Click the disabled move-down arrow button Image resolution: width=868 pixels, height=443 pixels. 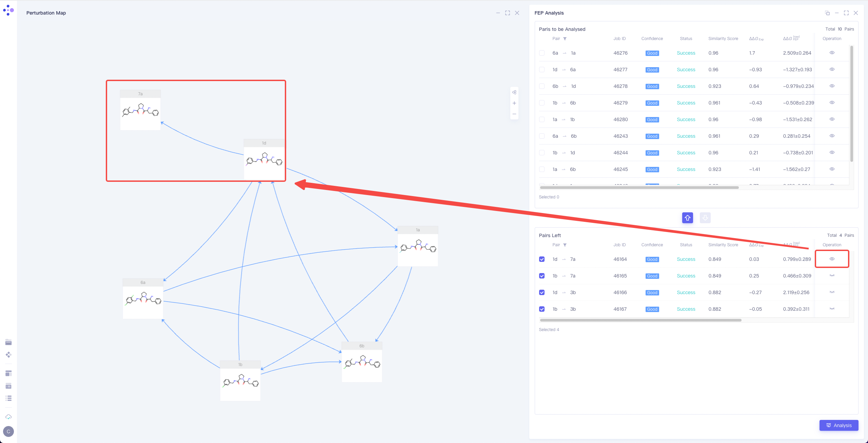(705, 218)
